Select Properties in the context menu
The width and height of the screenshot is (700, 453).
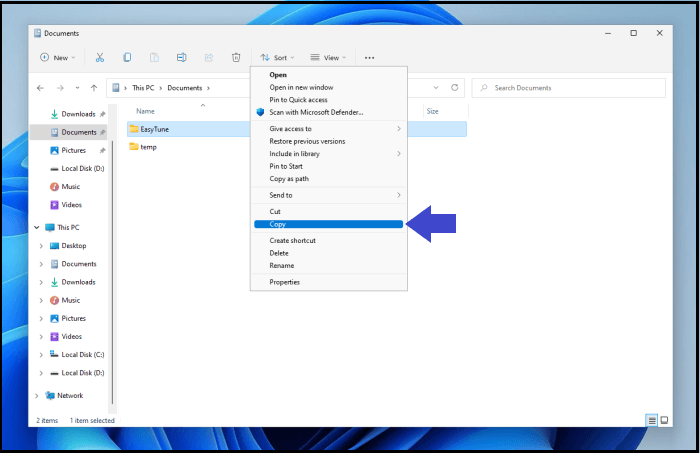tap(285, 282)
